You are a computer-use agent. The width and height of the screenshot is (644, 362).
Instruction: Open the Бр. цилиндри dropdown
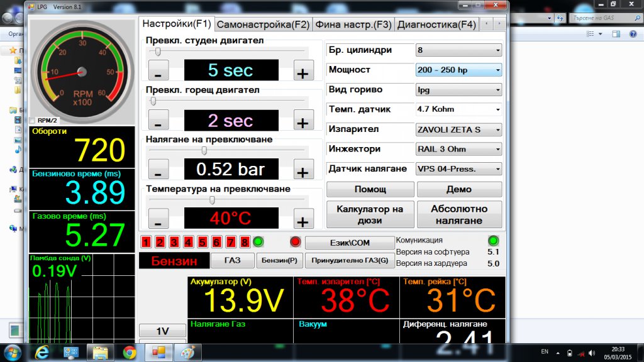[458, 50]
